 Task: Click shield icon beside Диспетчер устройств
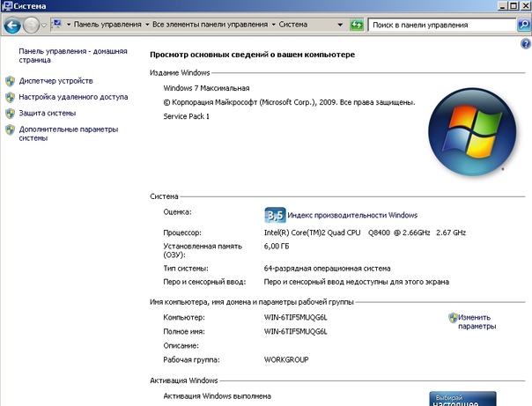coord(11,81)
